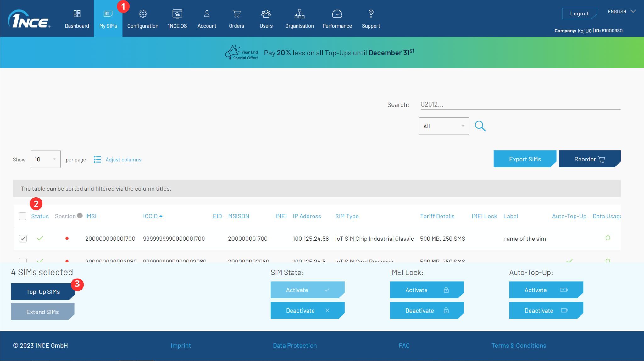Click the Session info icon

pos(80,216)
